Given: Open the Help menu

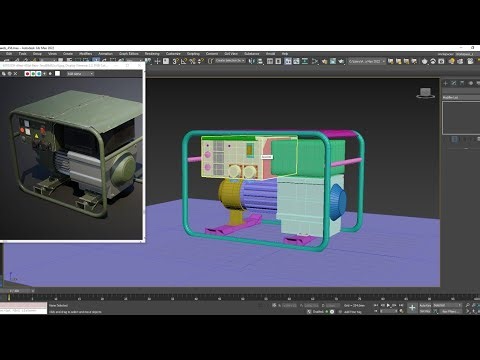Looking at the screenshot, I should 285,54.
